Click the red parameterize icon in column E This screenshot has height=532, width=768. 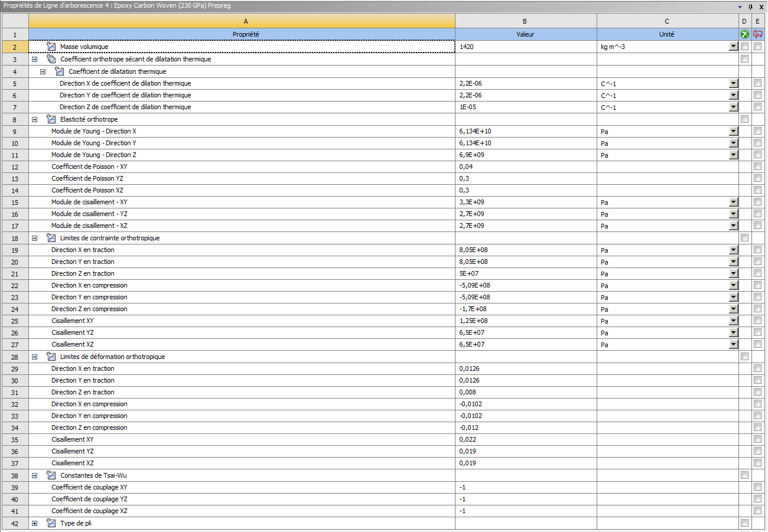coord(757,34)
